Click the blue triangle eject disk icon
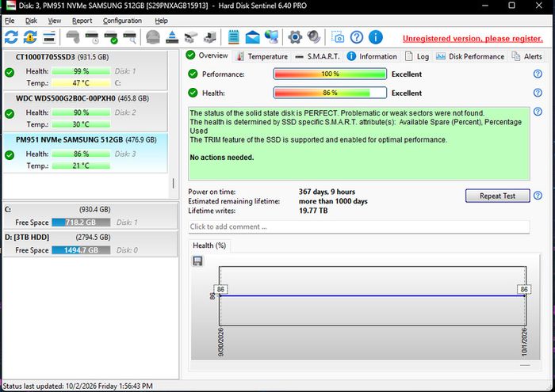The height and width of the screenshot is (392, 555). click(172, 37)
